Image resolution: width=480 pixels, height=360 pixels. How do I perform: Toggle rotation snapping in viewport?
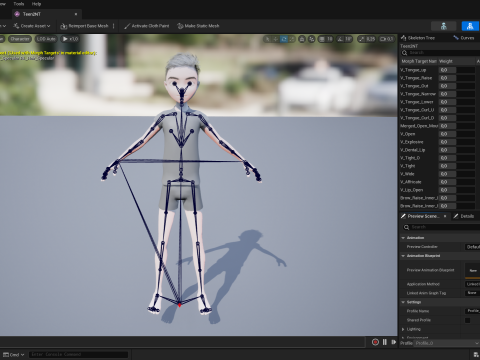pyautogui.click(x=340, y=39)
